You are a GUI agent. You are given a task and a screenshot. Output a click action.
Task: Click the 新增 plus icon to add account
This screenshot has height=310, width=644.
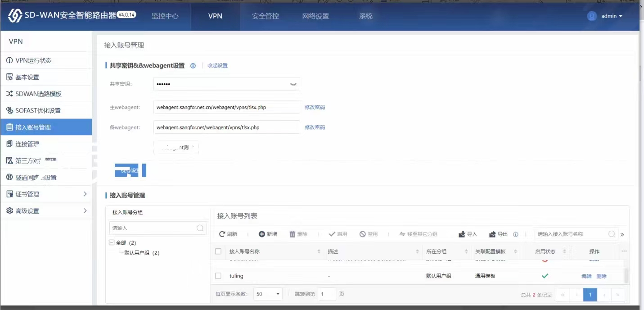[x=262, y=234]
